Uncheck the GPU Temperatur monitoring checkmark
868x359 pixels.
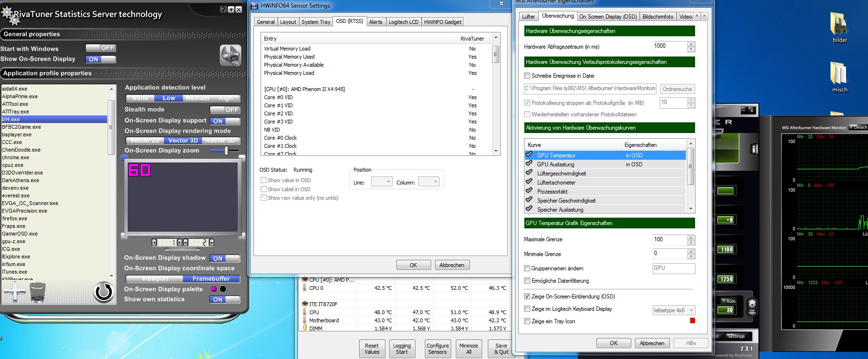pyautogui.click(x=529, y=154)
